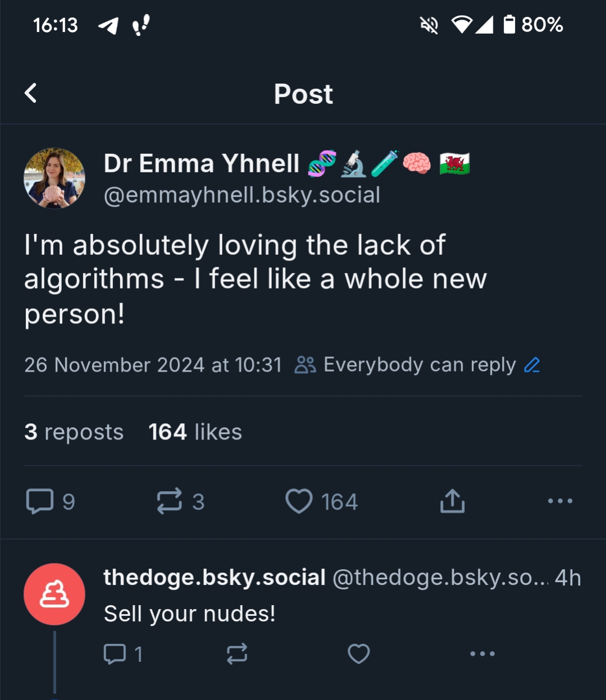Screen dimensions: 606x700
Task: Like thedoge's reply
Action: point(359,654)
